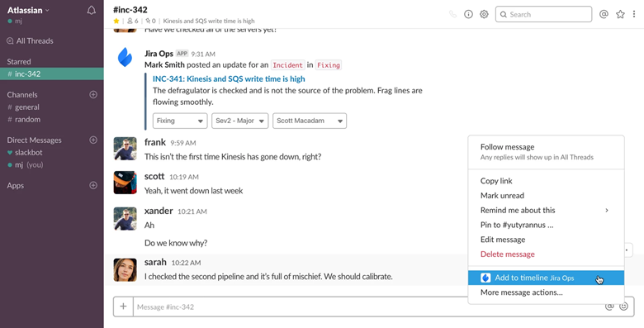Open frank's user name
644x328 pixels.
155,142
